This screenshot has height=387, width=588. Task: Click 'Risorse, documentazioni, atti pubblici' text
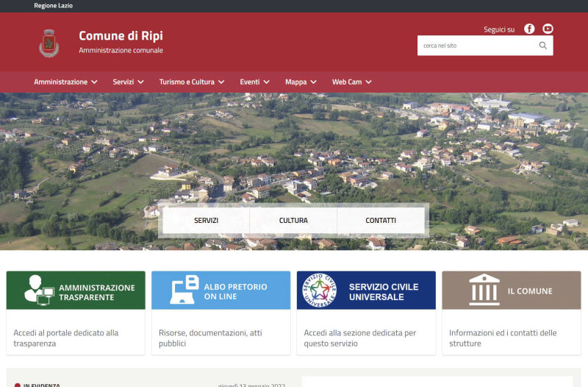[210, 338]
